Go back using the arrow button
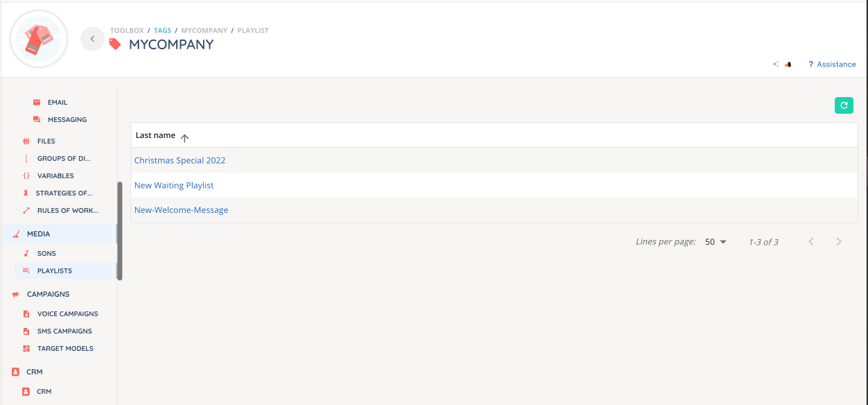 92,39
